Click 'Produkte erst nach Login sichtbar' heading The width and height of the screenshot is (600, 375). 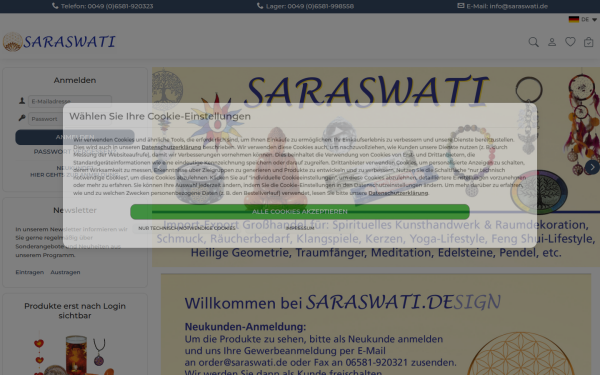pos(75,311)
